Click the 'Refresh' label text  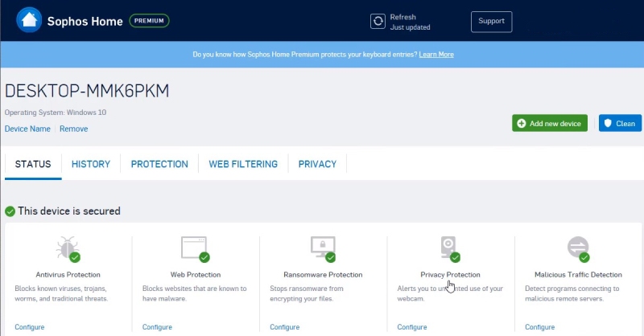coord(403,17)
